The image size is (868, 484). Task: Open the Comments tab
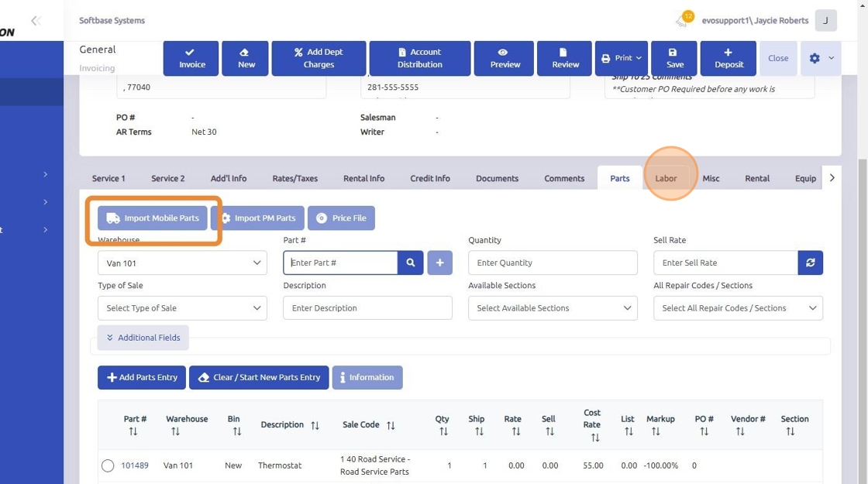click(x=564, y=178)
